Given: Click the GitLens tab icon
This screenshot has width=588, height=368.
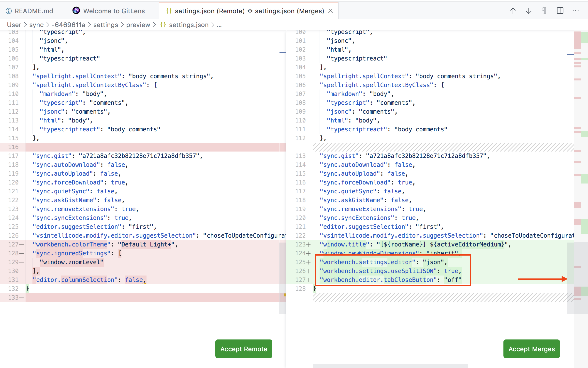Looking at the screenshot, I should [76, 10].
